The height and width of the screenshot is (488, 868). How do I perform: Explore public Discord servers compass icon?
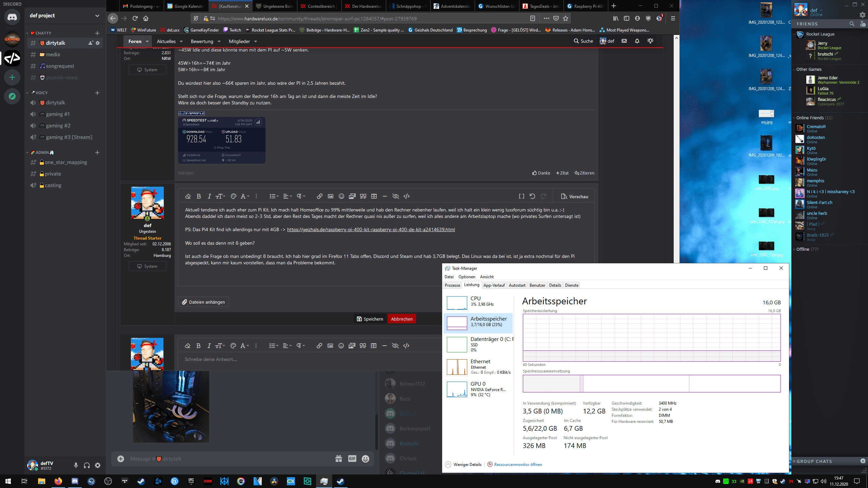pos(12,96)
